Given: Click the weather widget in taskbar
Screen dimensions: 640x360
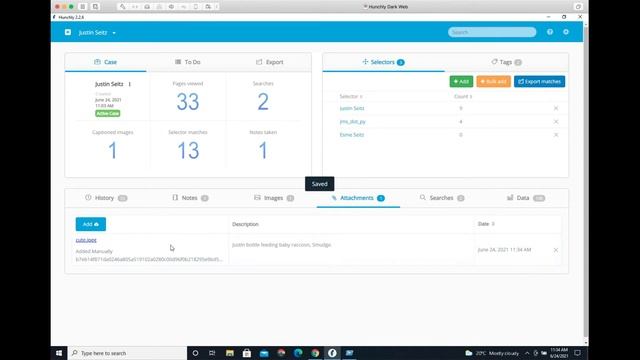Looking at the screenshot, I should coord(492,353).
